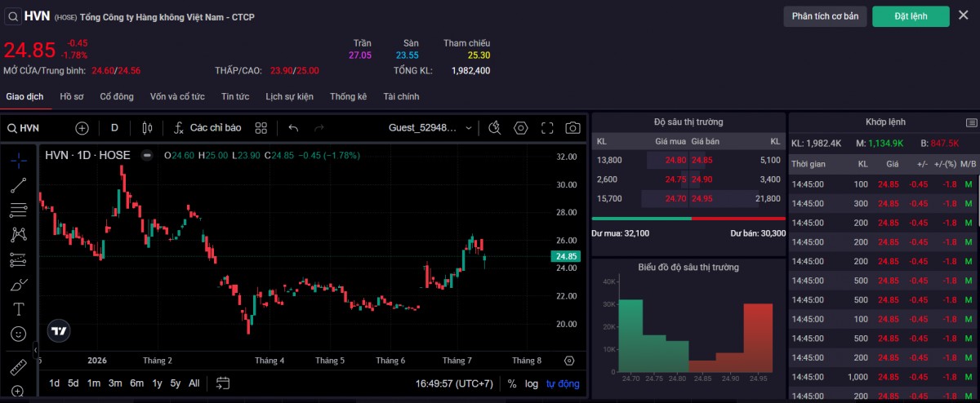
Task: Open the stock search magnifier icon
Action: [x=14, y=15]
